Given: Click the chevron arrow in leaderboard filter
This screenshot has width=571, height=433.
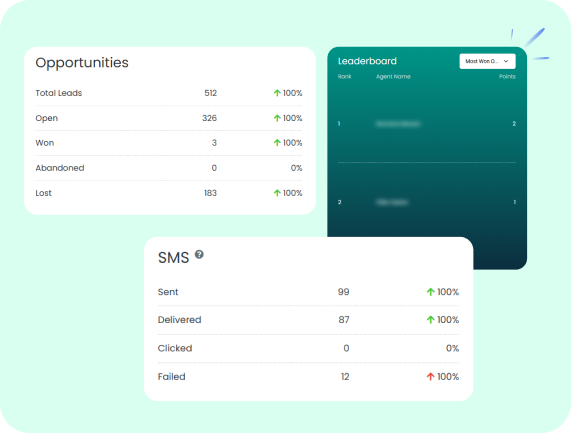Looking at the screenshot, I should [x=506, y=61].
